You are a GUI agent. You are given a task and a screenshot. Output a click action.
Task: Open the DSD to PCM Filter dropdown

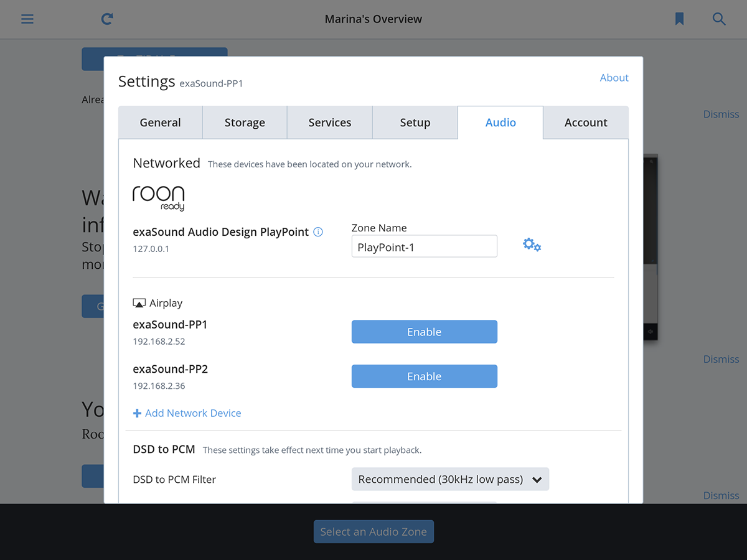tap(451, 479)
